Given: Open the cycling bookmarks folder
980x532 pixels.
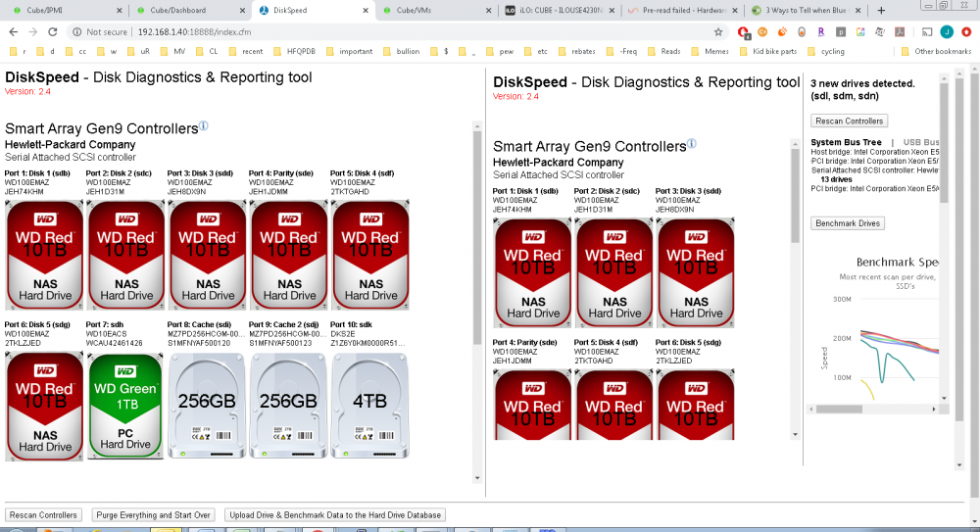Looking at the screenshot, I should (x=826, y=51).
